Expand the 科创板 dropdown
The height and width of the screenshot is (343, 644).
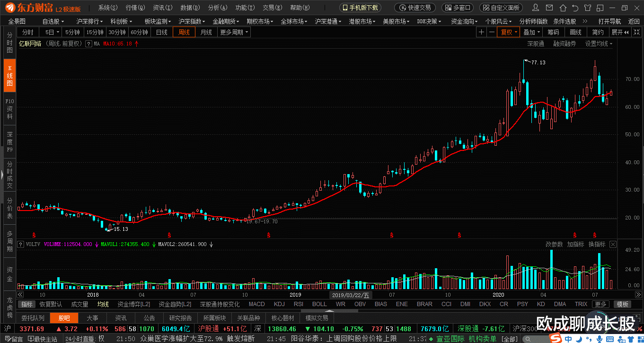(122, 21)
